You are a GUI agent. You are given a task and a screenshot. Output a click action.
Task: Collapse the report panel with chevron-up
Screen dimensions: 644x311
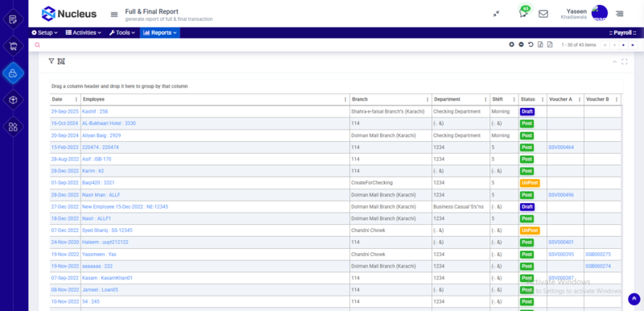[x=615, y=62]
